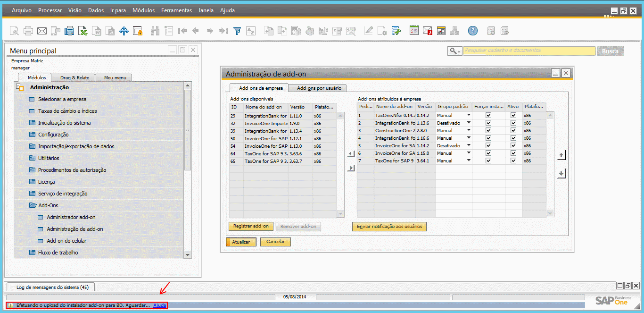
Task: Go to the last data record
Action: click(x=223, y=31)
